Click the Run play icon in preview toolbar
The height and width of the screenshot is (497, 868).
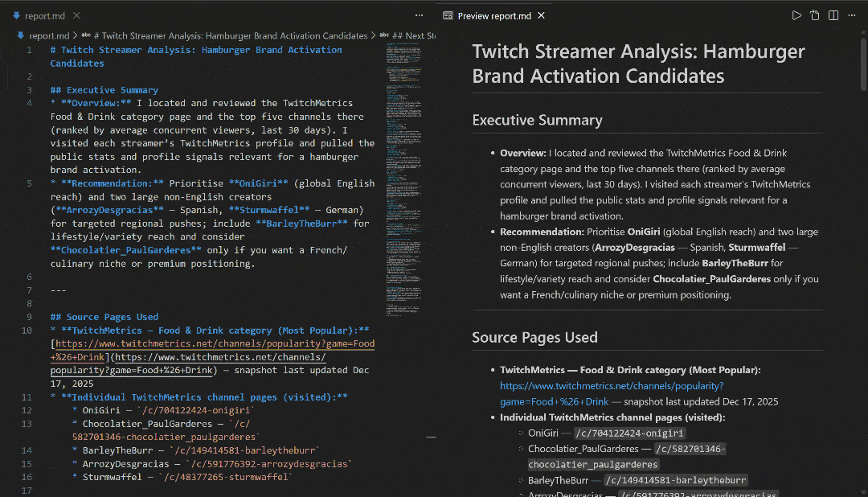[796, 15]
